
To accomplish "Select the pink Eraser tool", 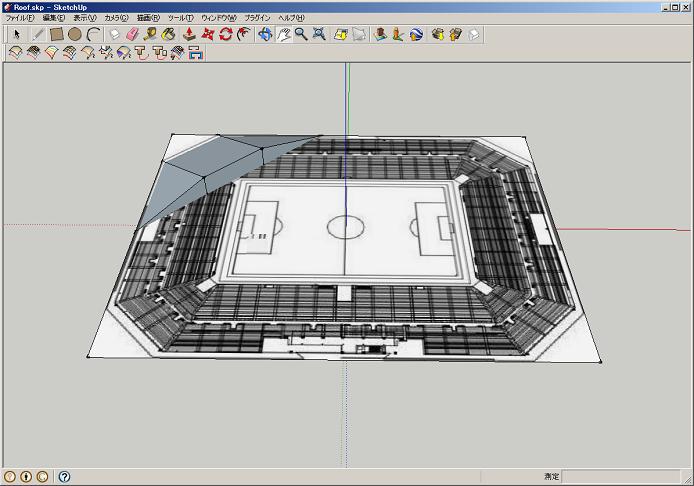I will (x=132, y=34).
